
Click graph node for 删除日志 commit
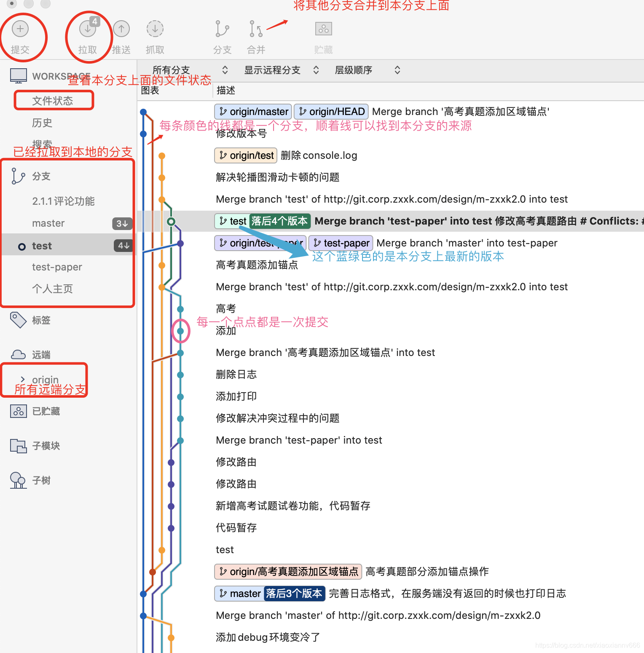point(180,375)
